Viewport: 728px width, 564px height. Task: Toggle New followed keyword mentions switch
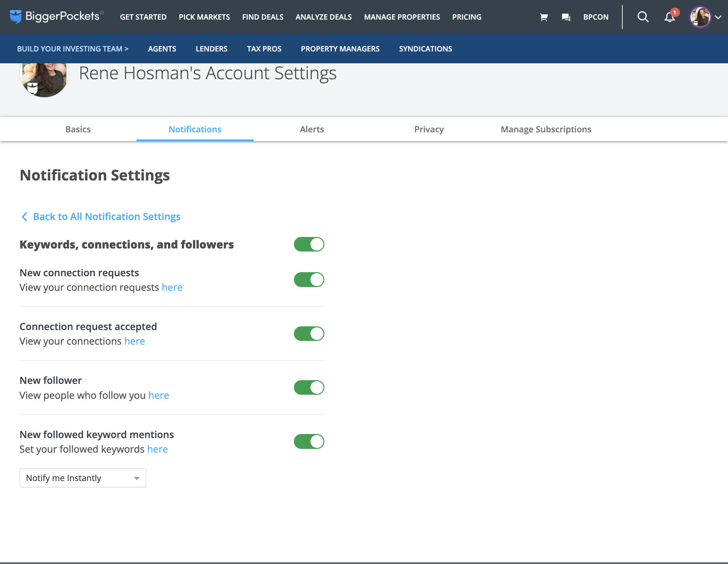pyautogui.click(x=309, y=441)
